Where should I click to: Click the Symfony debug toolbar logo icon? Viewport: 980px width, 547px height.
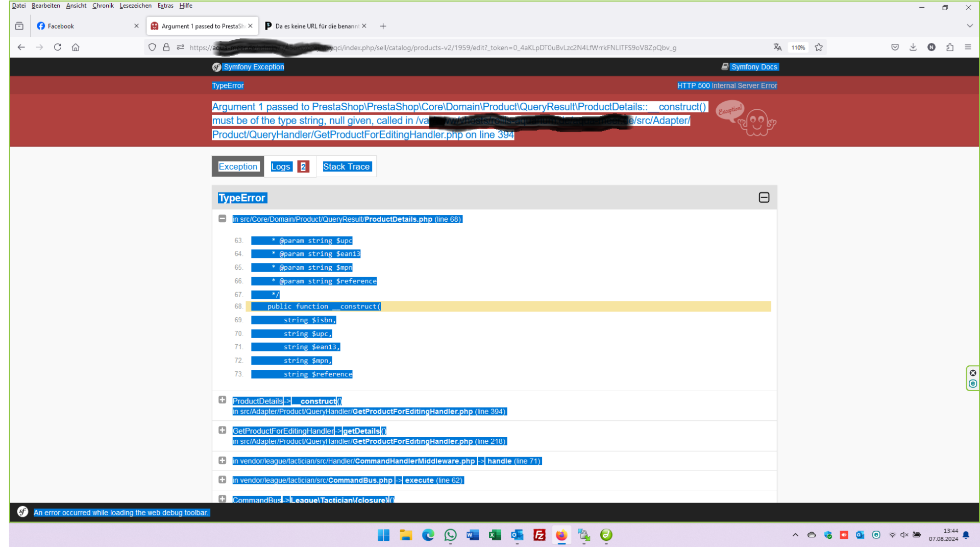(22, 512)
